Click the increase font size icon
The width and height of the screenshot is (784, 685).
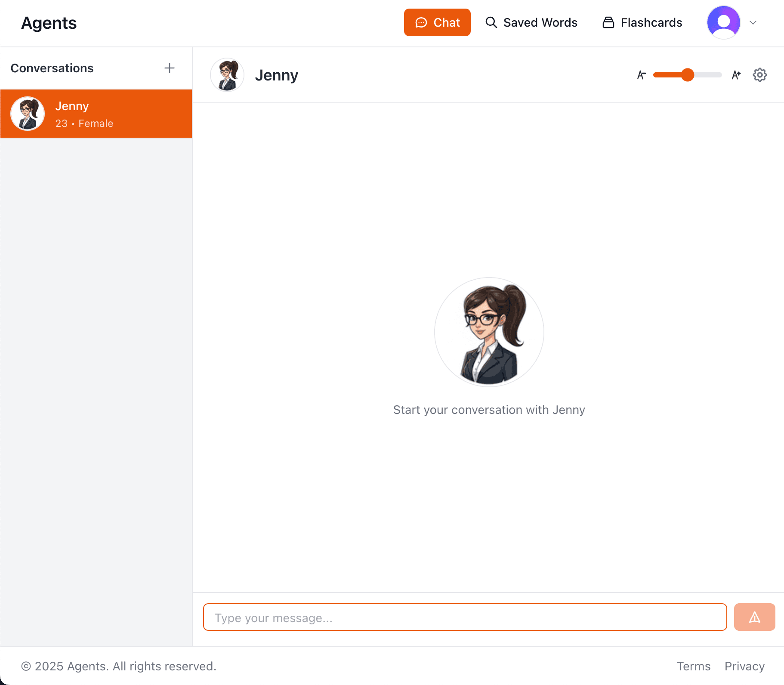(x=736, y=75)
